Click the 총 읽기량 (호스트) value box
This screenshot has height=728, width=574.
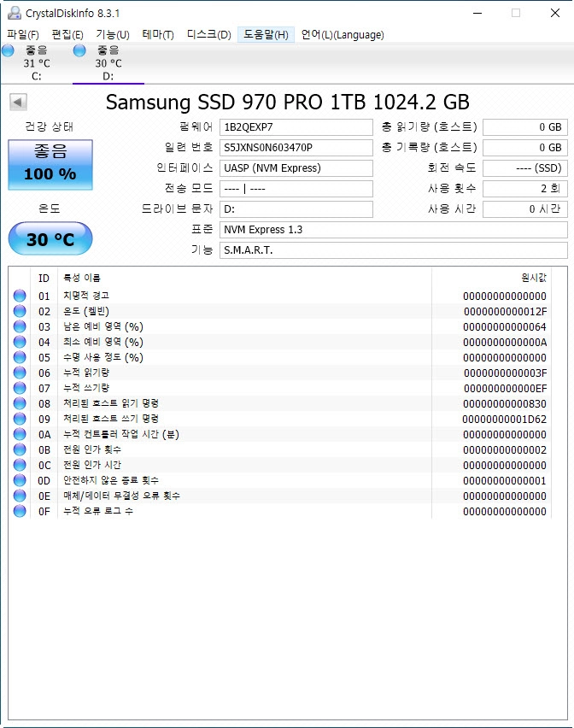point(525,127)
